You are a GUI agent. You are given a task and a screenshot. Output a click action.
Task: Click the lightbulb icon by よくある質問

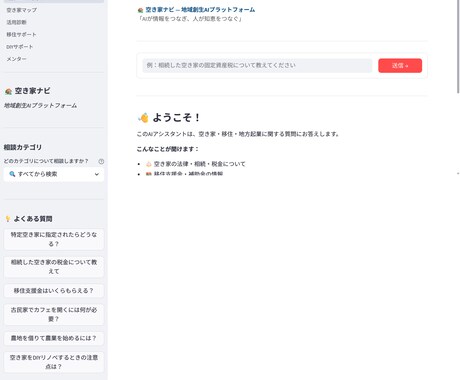(x=8, y=219)
